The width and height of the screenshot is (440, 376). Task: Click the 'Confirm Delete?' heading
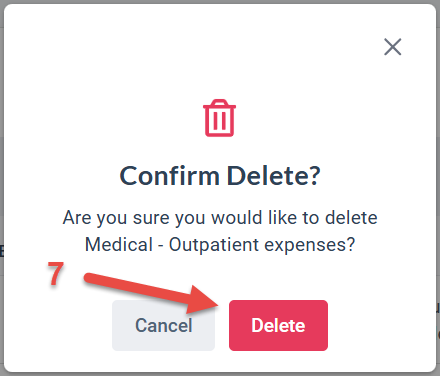click(x=220, y=176)
